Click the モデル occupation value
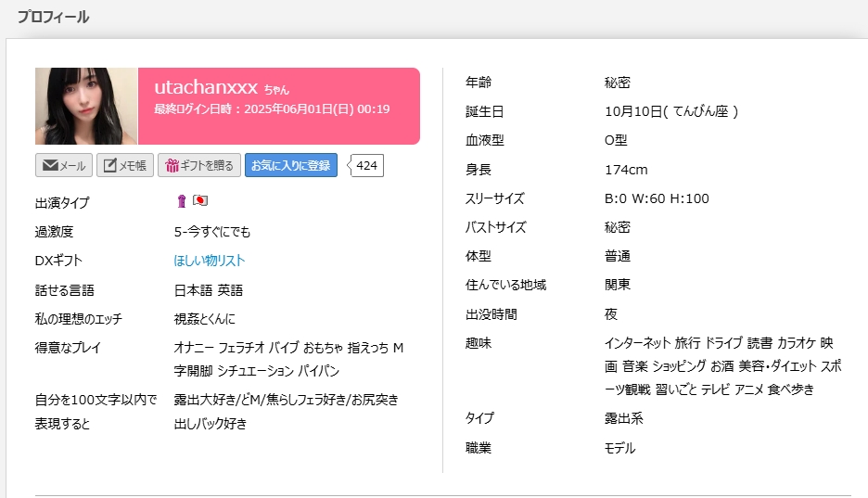 tap(620, 448)
